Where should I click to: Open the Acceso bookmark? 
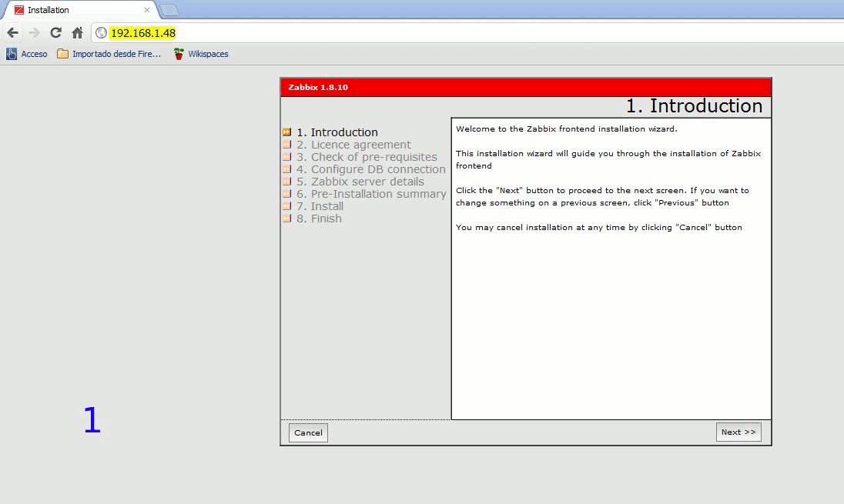point(27,54)
